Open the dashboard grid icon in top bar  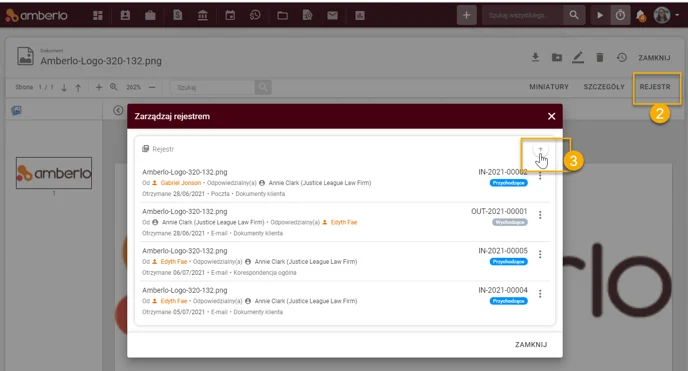(98, 15)
